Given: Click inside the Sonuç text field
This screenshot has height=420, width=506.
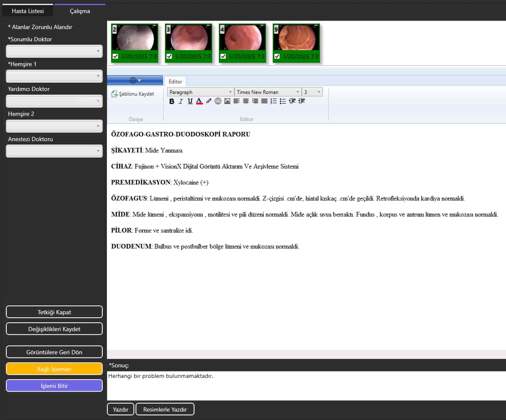Looking at the screenshot, I should [x=306, y=385].
